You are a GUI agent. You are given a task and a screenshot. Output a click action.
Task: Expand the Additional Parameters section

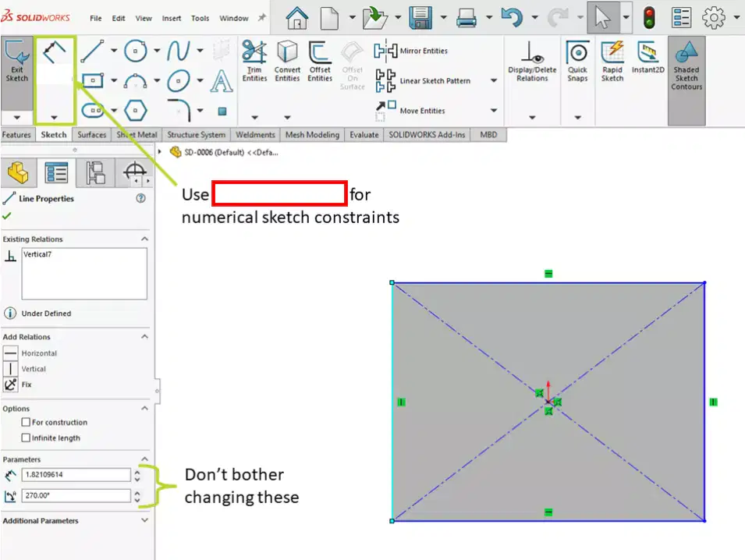point(144,520)
